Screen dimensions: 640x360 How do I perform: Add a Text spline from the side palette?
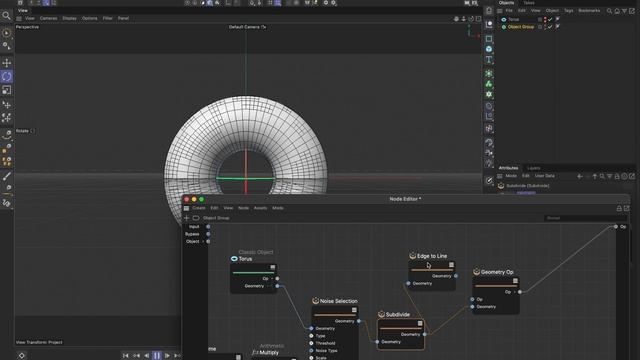click(489, 60)
